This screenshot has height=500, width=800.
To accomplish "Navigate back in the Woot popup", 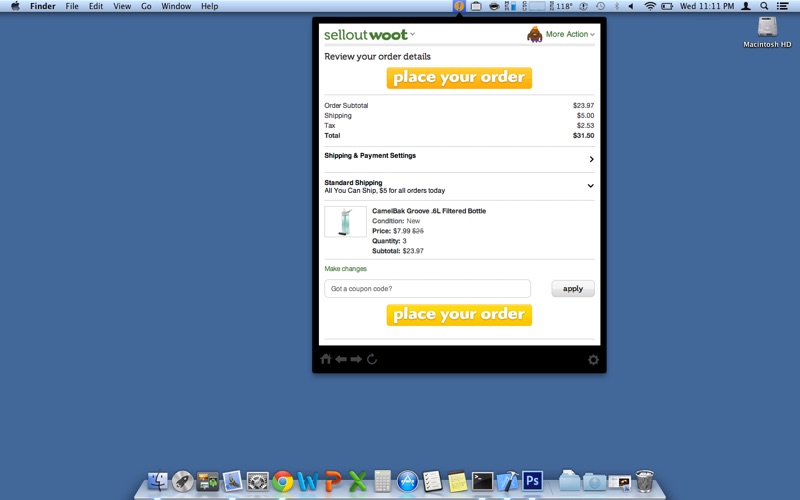I will coord(341,359).
